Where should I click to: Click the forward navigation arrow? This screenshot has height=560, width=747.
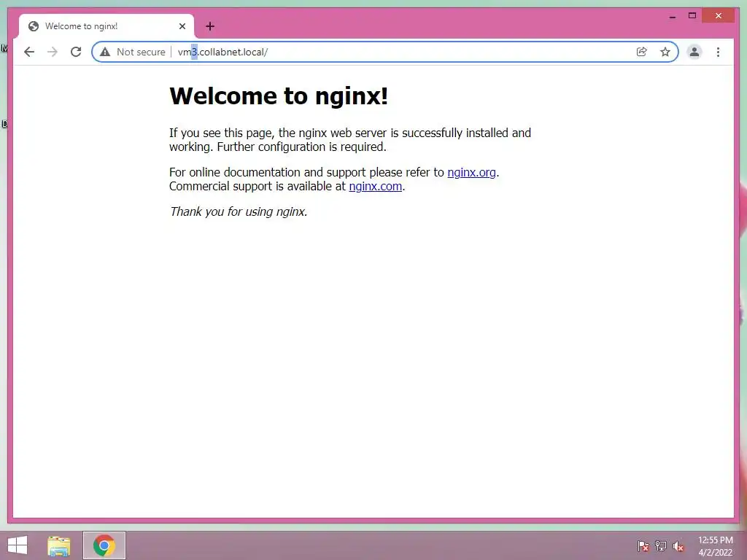(x=53, y=52)
